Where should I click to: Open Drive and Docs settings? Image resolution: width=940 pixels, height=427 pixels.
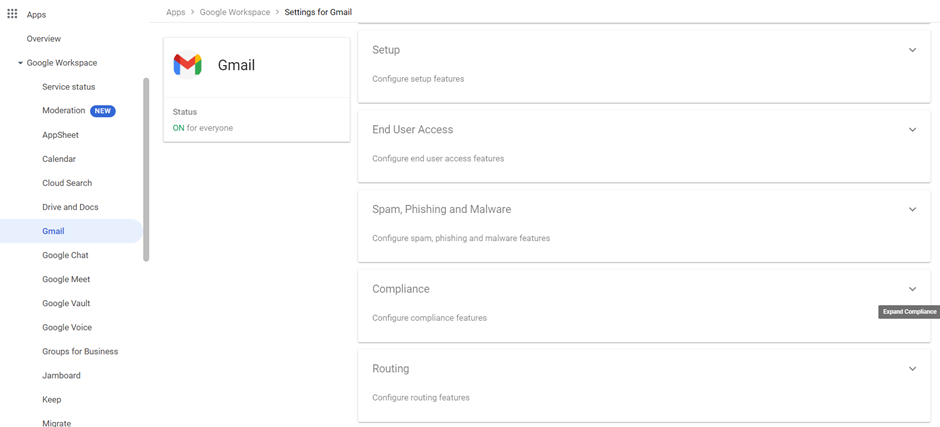[70, 207]
